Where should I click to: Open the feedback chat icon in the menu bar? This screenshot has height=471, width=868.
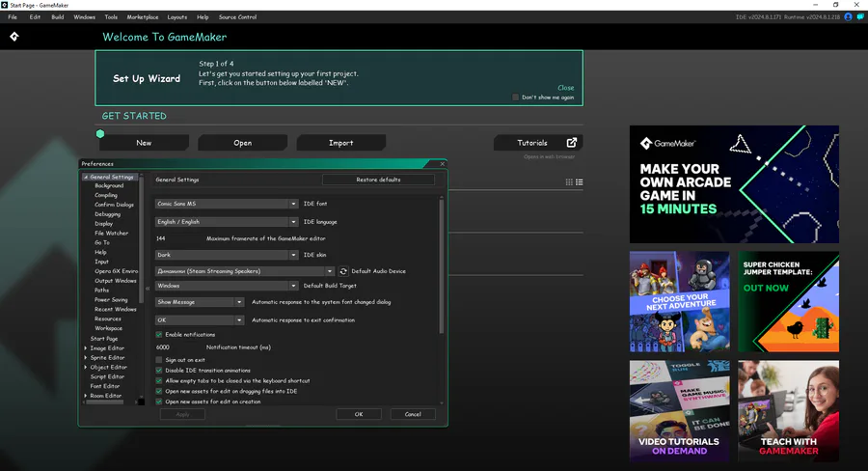click(860, 17)
